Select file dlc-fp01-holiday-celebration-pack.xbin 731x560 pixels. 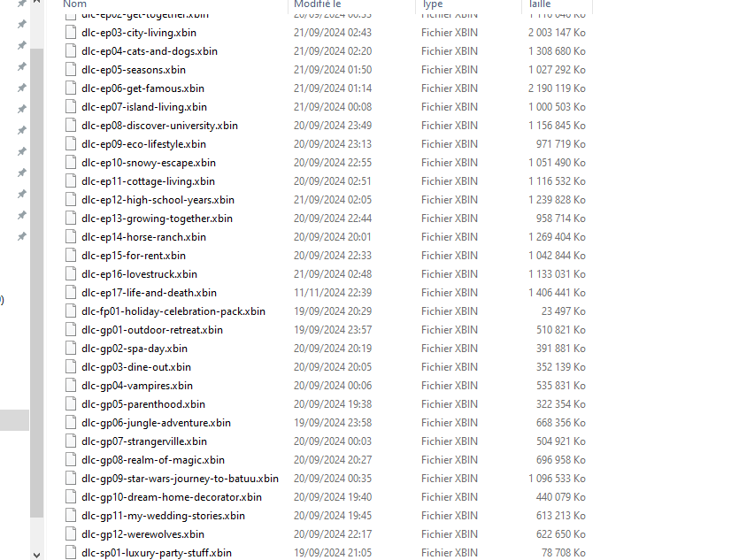click(173, 311)
